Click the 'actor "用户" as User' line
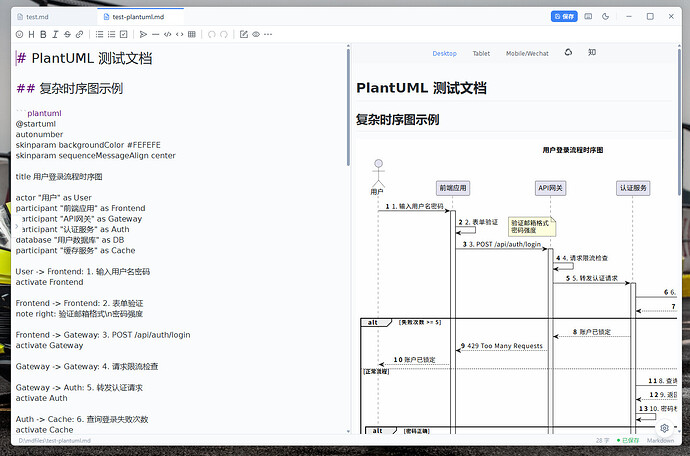The width and height of the screenshot is (690, 456). click(x=54, y=198)
